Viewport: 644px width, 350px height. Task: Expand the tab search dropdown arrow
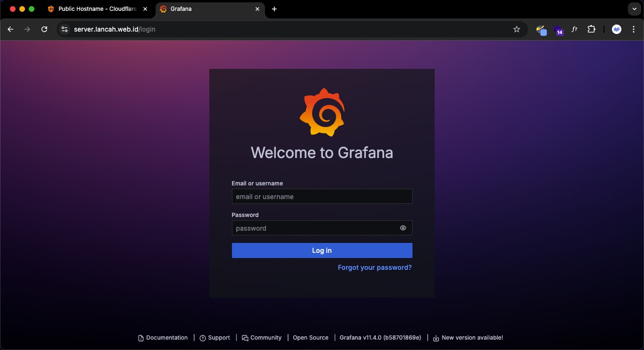(x=634, y=9)
